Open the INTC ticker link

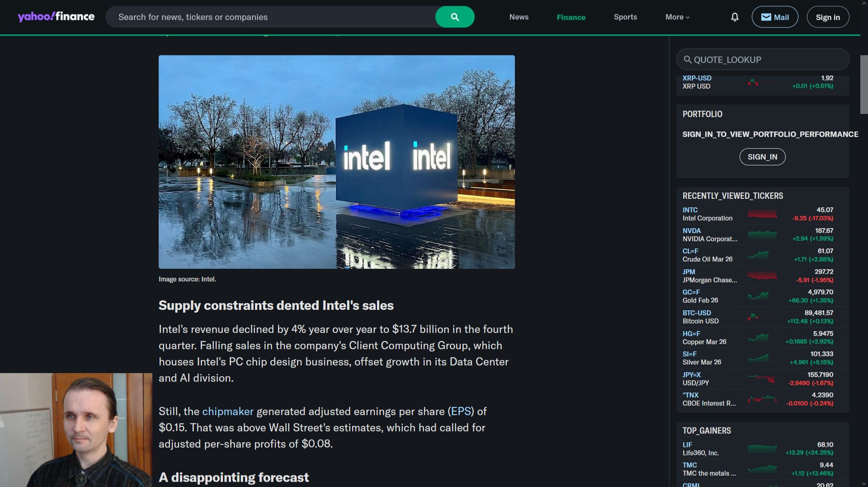coord(690,210)
